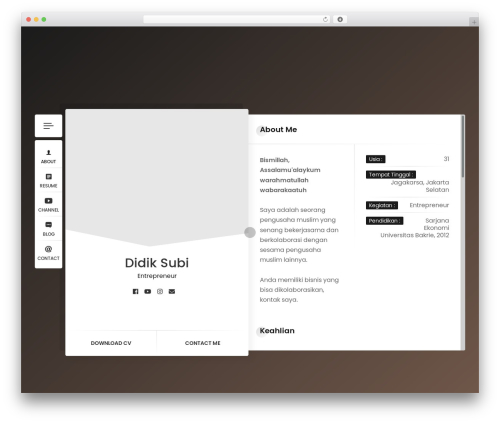Click the Entrepreneur subtitle under the name
Screen dimensions: 500x423
[x=157, y=276]
